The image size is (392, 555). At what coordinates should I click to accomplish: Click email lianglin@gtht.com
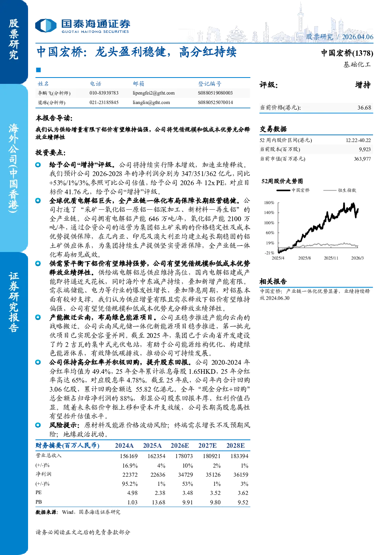pos(151,102)
